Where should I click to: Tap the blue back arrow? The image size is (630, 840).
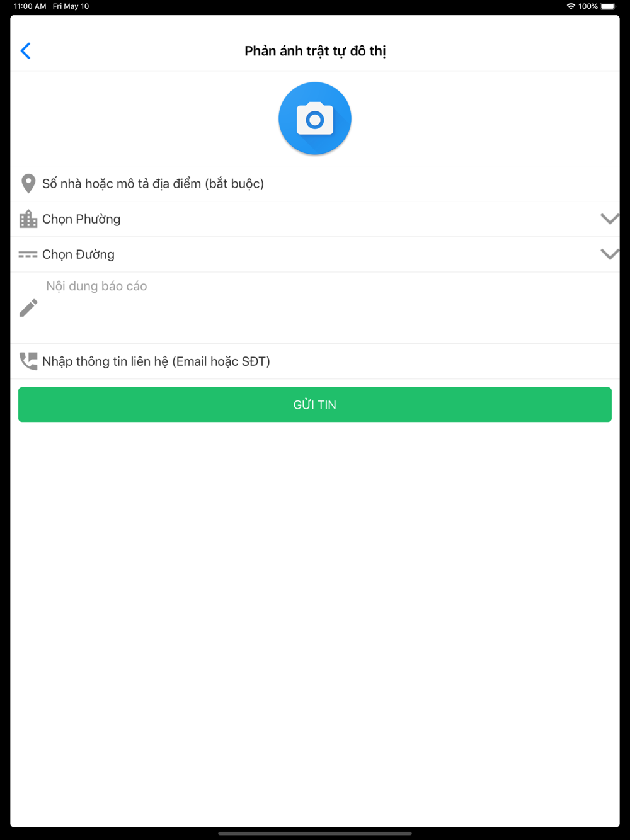coord(26,51)
